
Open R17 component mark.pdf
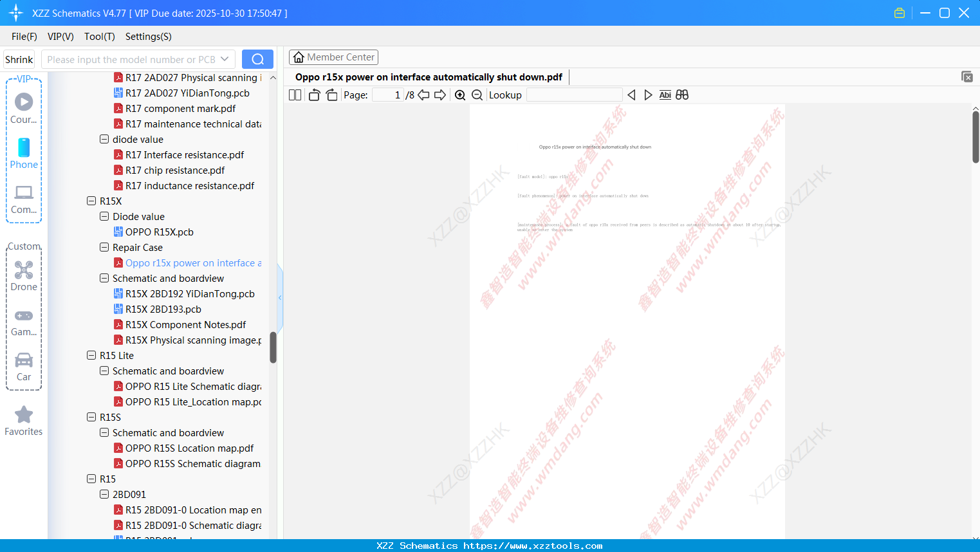point(180,108)
